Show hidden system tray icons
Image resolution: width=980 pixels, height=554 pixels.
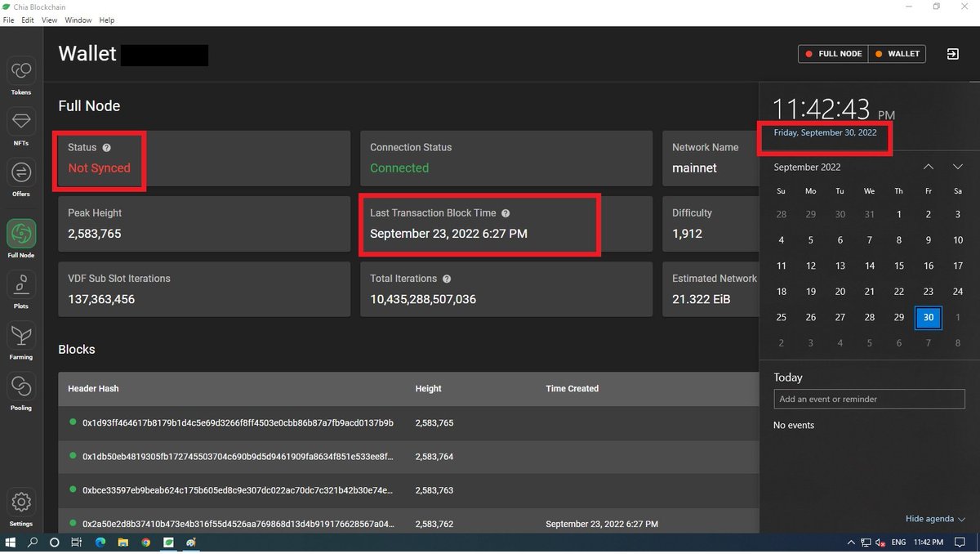pyautogui.click(x=850, y=543)
